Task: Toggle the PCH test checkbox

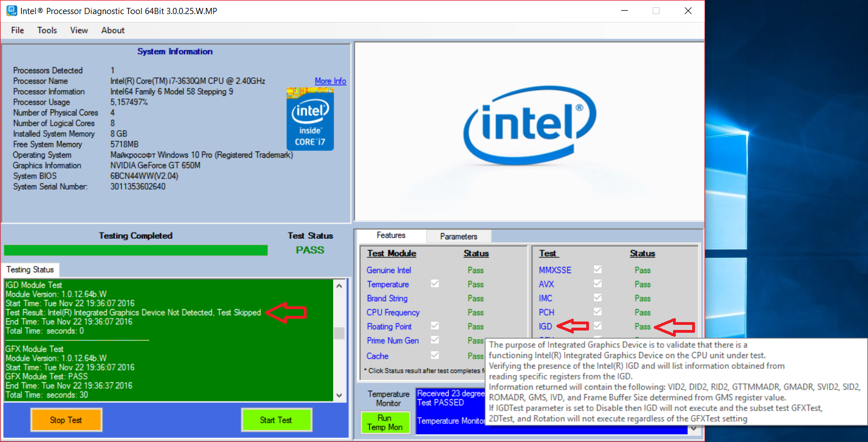Action: point(597,312)
